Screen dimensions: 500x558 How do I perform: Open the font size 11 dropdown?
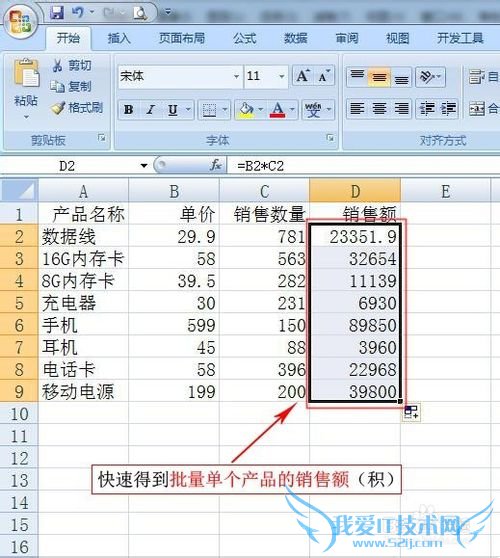tap(281, 76)
